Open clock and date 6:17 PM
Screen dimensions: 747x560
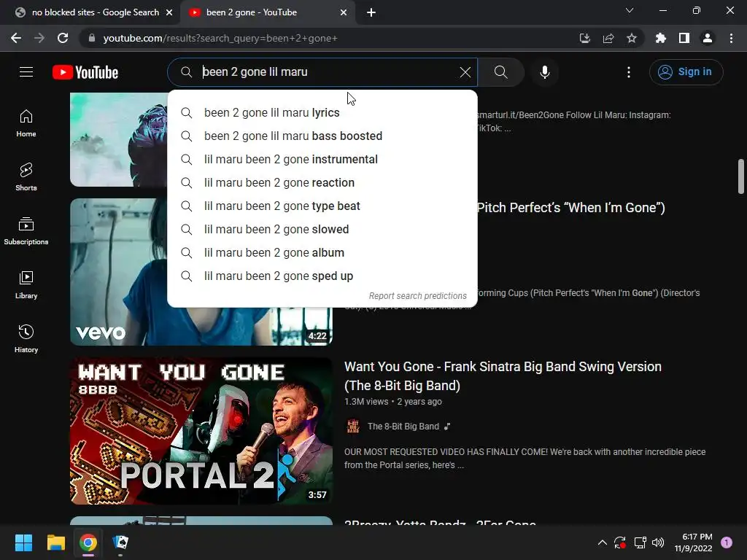(693, 542)
